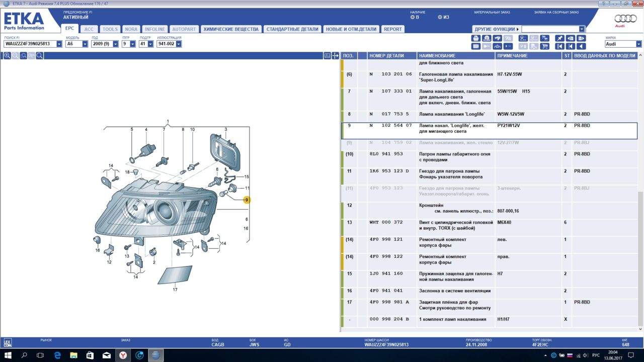
Task: Click the single left arrow navigation icon
Action: click(581, 46)
